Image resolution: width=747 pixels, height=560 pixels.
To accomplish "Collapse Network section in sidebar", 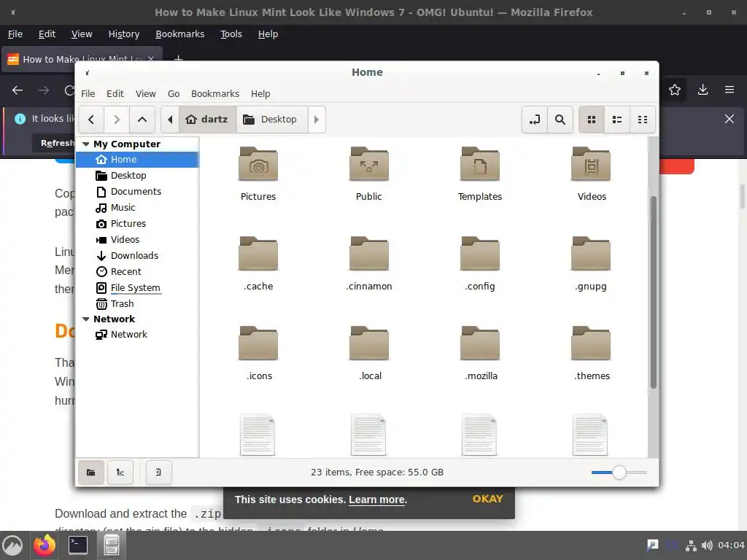I will pyautogui.click(x=86, y=319).
